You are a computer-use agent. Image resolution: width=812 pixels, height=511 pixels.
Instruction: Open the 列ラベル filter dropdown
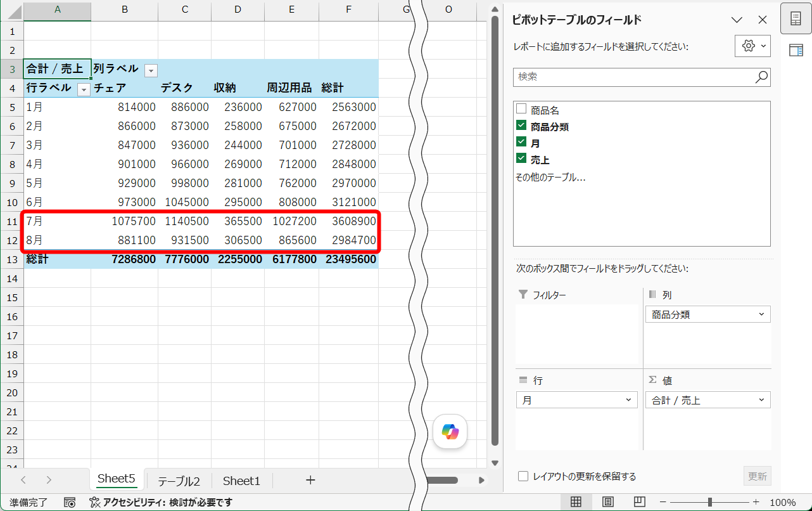[x=151, y=70]
